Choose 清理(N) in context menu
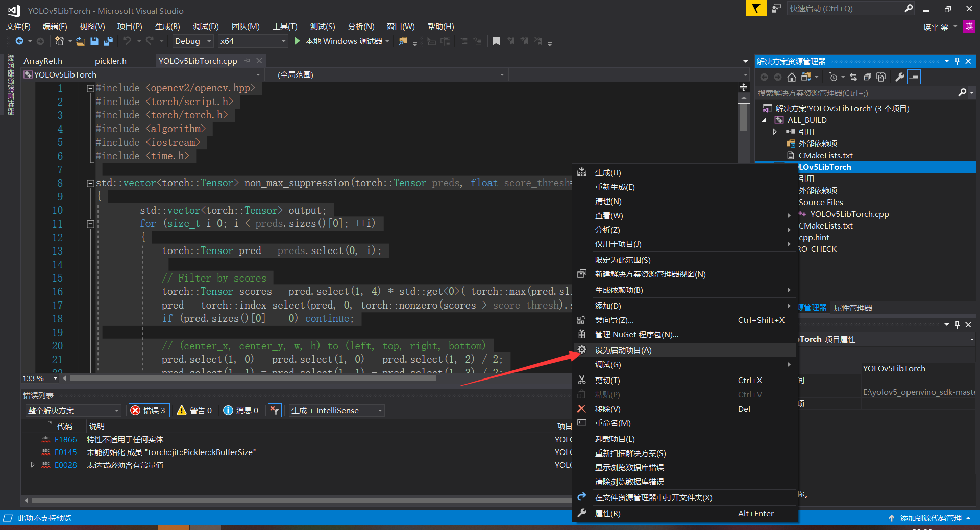 point(684,201)
